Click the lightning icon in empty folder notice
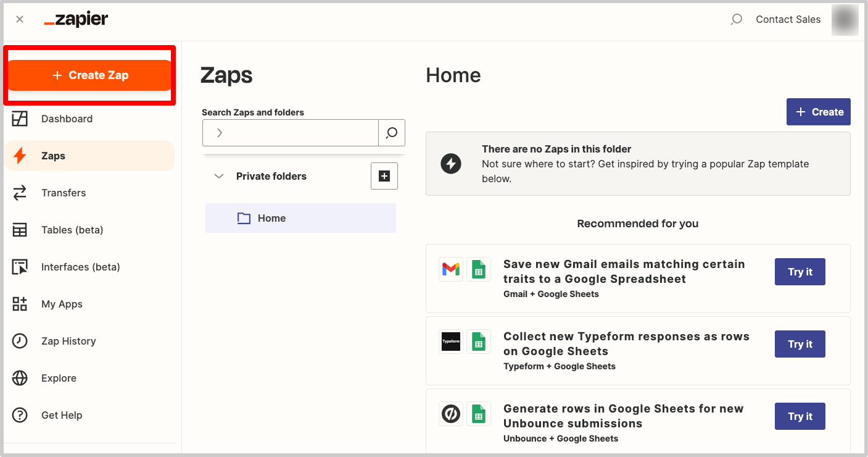The width and height of the screenshot is (868, 457). tap(451, 164)
